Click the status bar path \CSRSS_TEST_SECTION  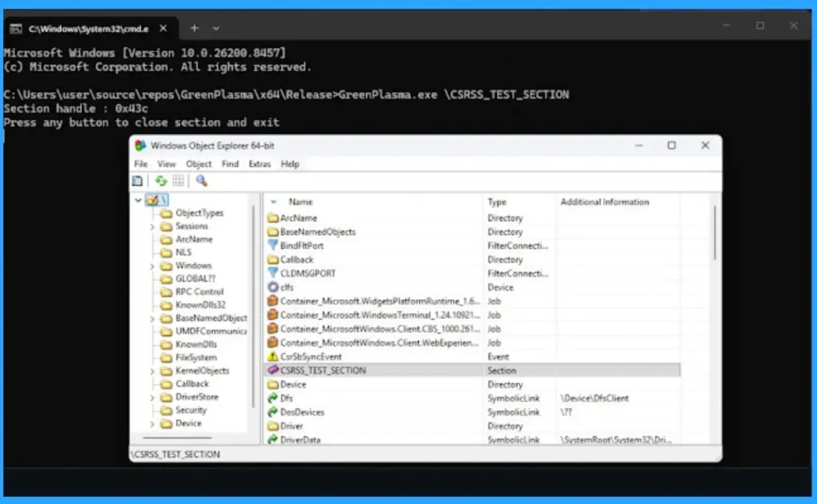[176, 455]
